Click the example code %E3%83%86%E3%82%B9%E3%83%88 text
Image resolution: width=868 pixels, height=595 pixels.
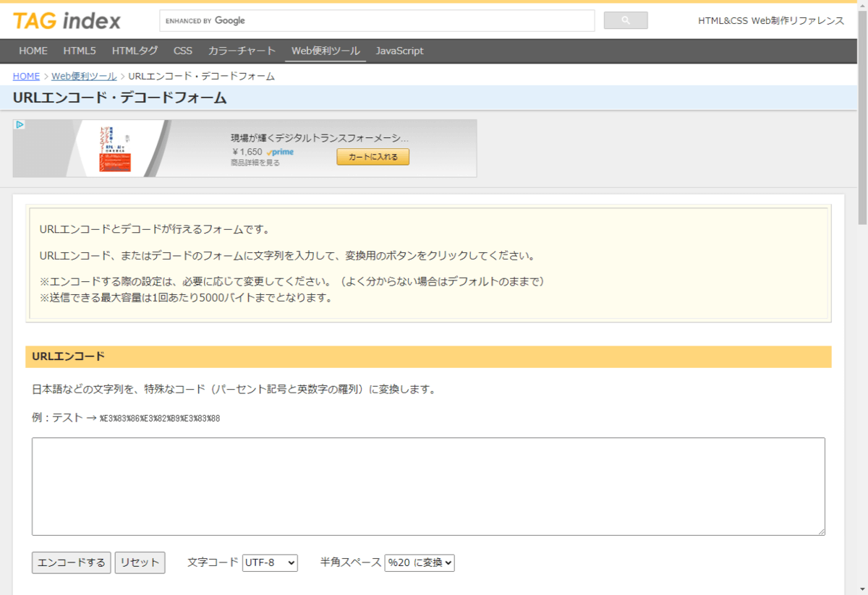pos(160,419)
